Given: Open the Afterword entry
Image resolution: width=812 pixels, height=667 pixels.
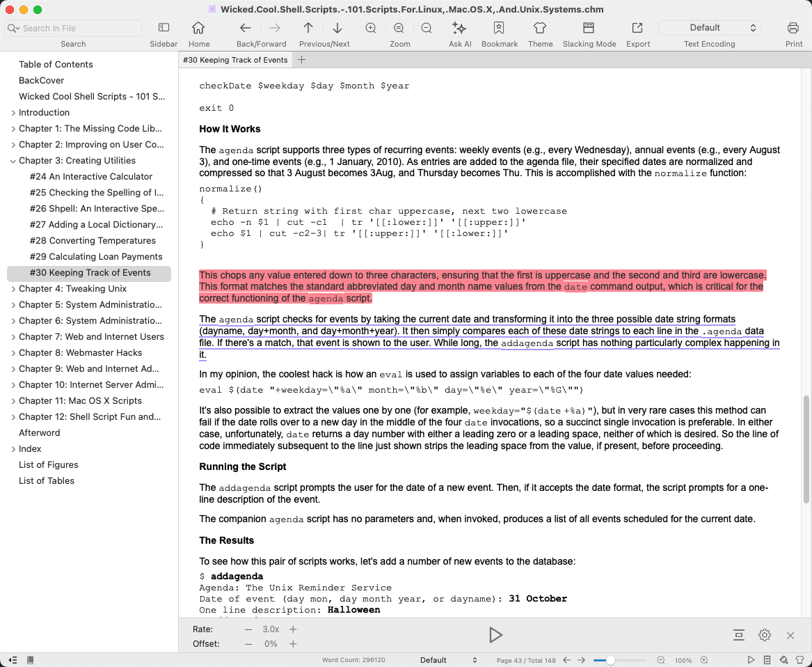Looking at the screenshot, I should (x=40, y=433).
